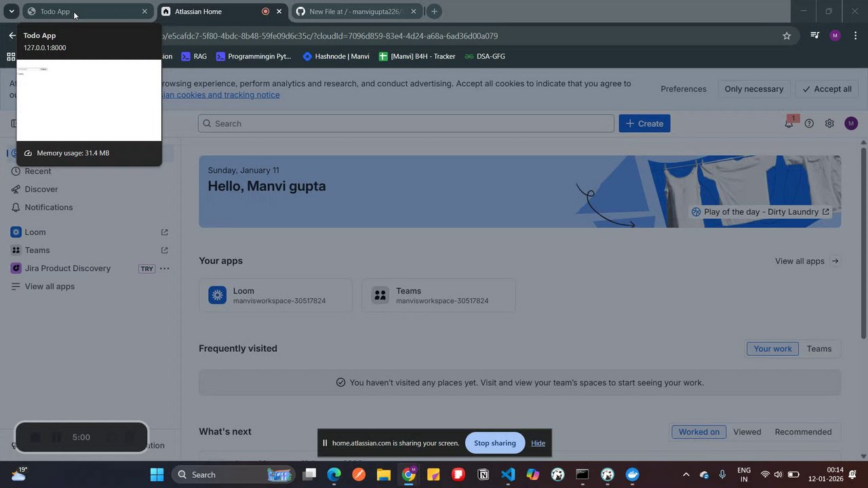The width and height of the screenshot is (868, 488).
Task: Open the RAG bookmark
Action: click(x=194, y=56)
